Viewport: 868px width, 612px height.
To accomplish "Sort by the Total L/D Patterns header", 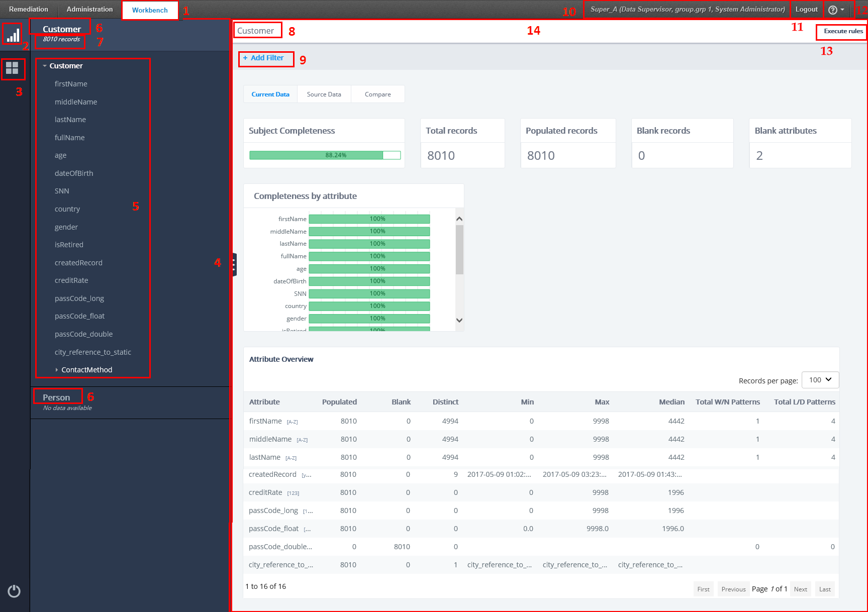I will (x=804, y=402).
